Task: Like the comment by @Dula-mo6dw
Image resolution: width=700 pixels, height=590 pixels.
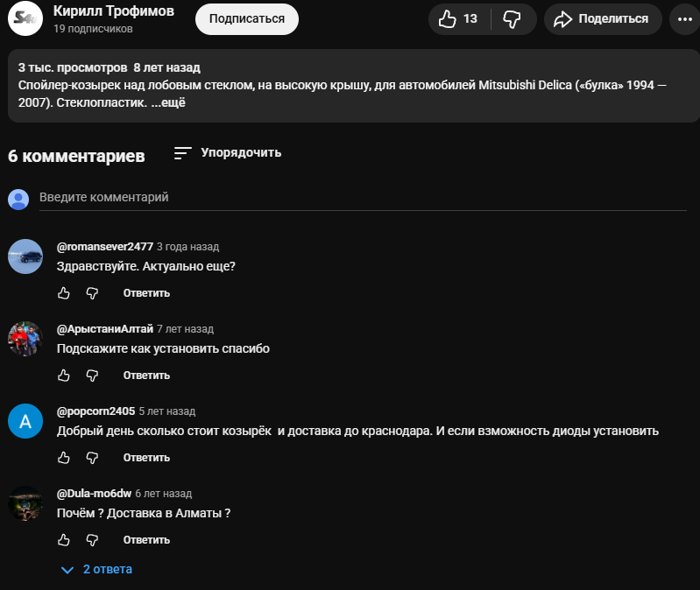Action: click(63, 539)
